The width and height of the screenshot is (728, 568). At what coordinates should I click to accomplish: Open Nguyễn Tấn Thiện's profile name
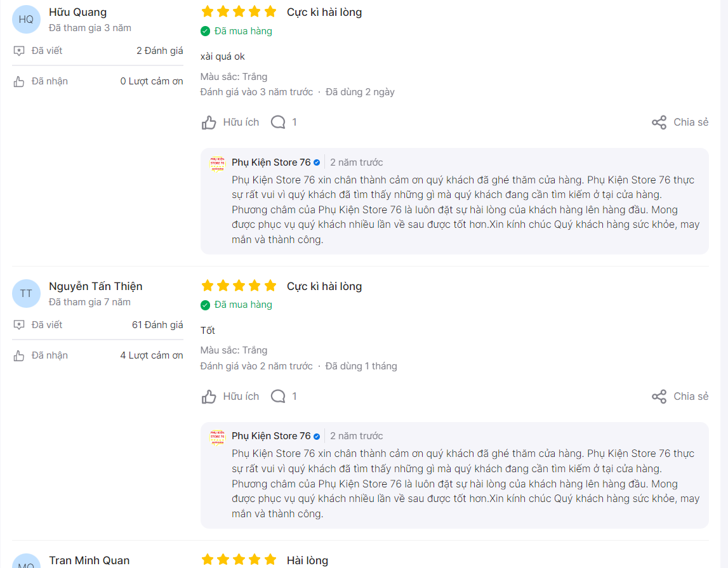pyautogui.click(x=96, y=286)
